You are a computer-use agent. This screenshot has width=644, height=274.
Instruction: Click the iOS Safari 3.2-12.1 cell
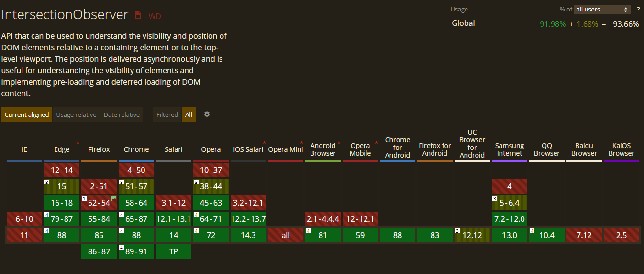point(248,203)
